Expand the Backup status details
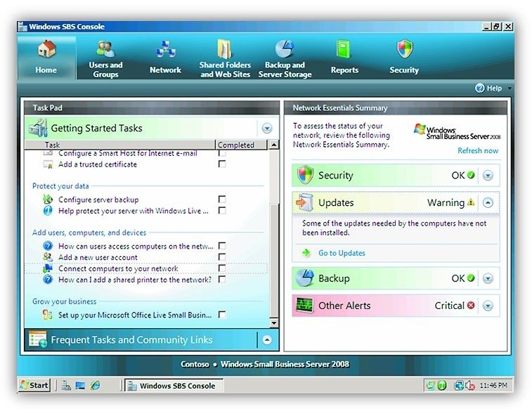 point(488,278)
